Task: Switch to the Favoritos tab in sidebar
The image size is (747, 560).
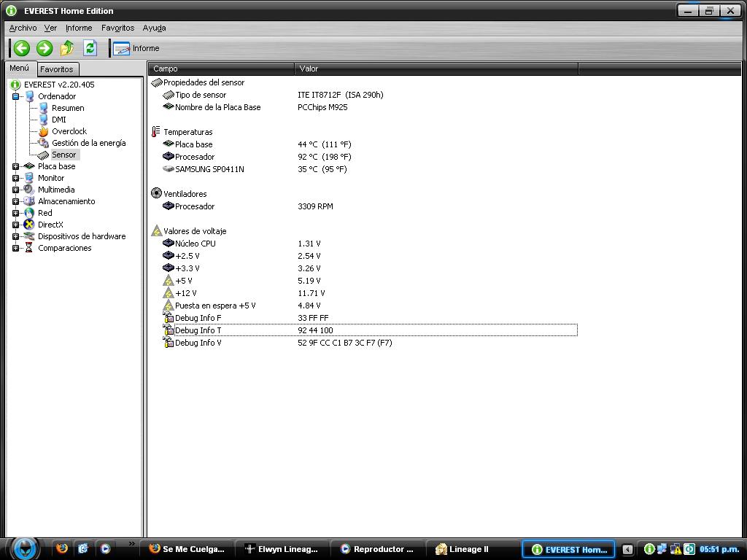Action: (x=57, y=69)
